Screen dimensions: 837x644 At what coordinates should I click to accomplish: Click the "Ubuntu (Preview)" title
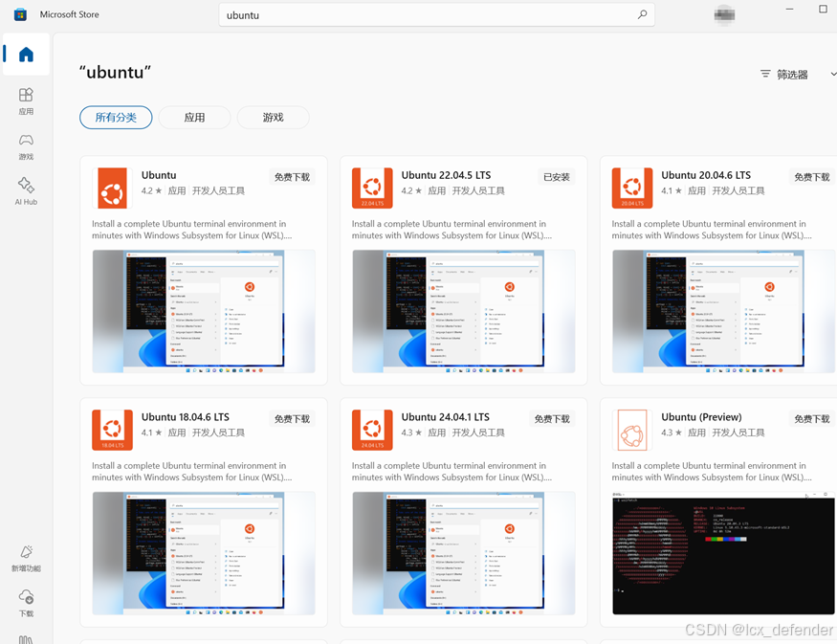tap(701, 417)
